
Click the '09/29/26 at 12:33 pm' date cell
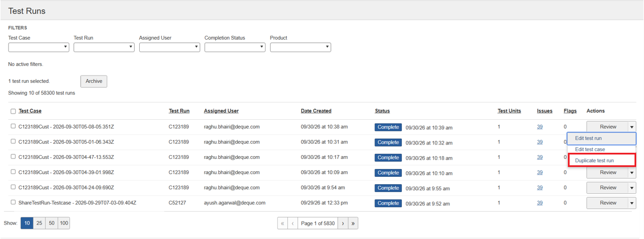324,203
